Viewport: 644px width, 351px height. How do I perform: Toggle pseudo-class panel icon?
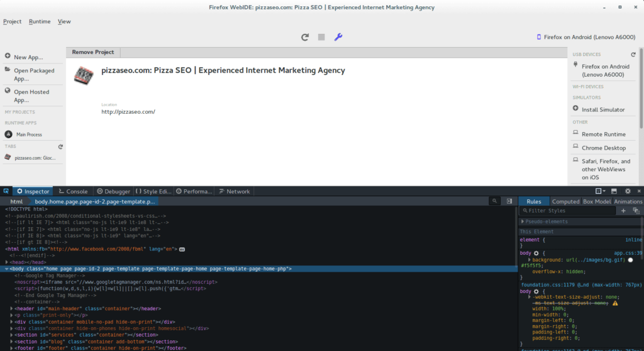636,211
